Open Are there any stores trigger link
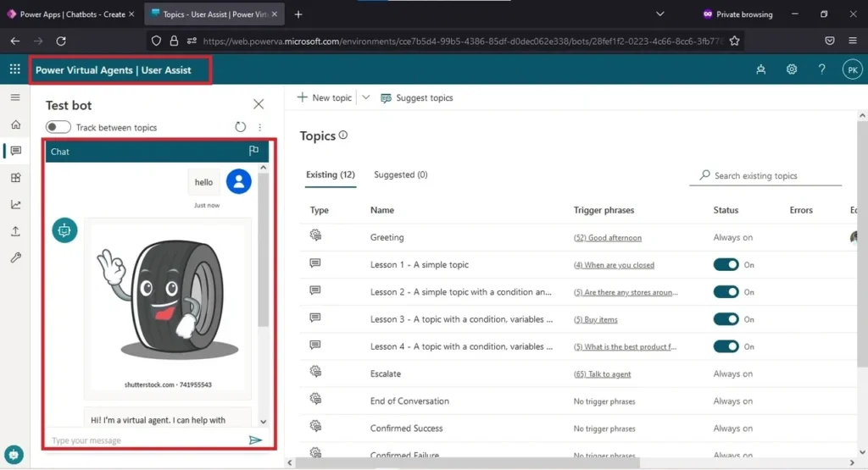The width and height of the screenshot is (868, 470). pos(626,292)
